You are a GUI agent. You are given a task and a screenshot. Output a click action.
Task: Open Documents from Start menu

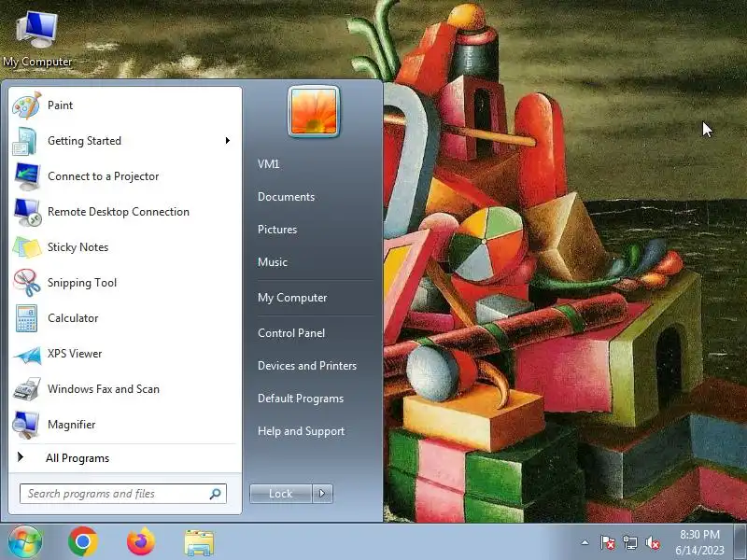287,197
